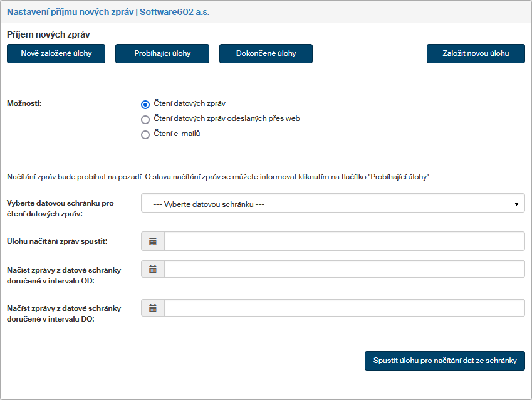The height and width of the screenshot is (400, 532).
Task: Select the 'Čtení datových zpráv' radio option
Action: 145,104
